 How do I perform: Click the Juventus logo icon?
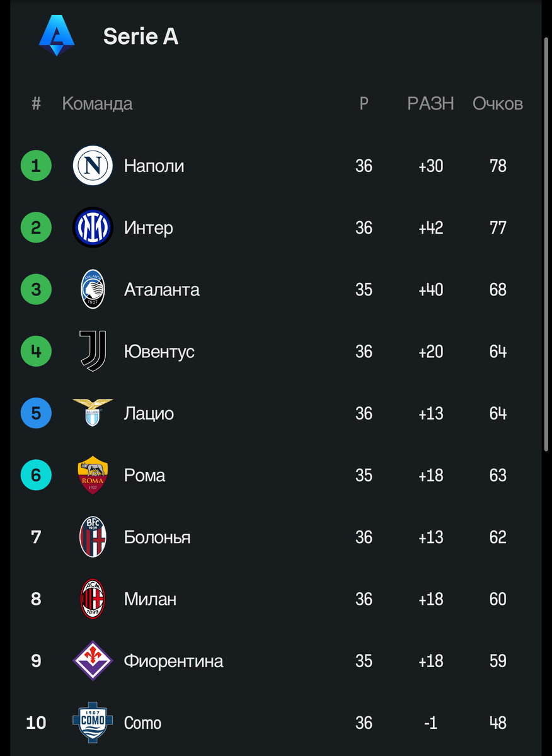(x=93, y=351)
